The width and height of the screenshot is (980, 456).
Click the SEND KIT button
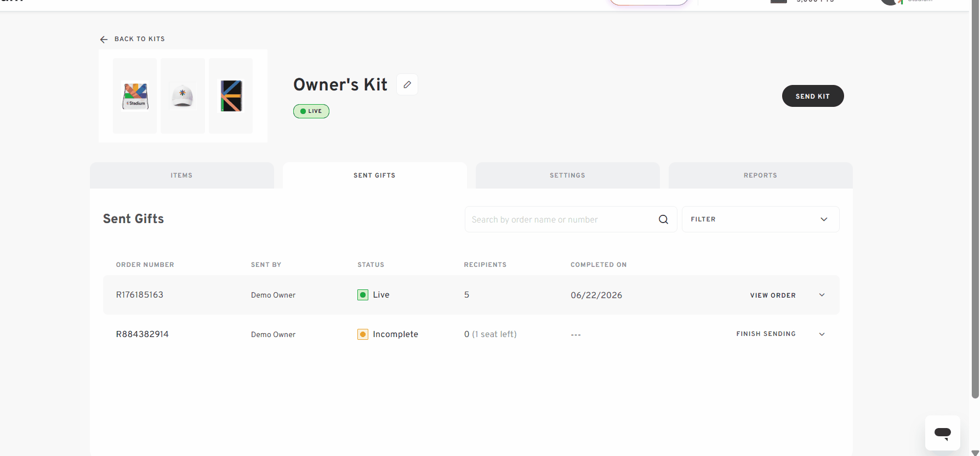coord(813,96)
